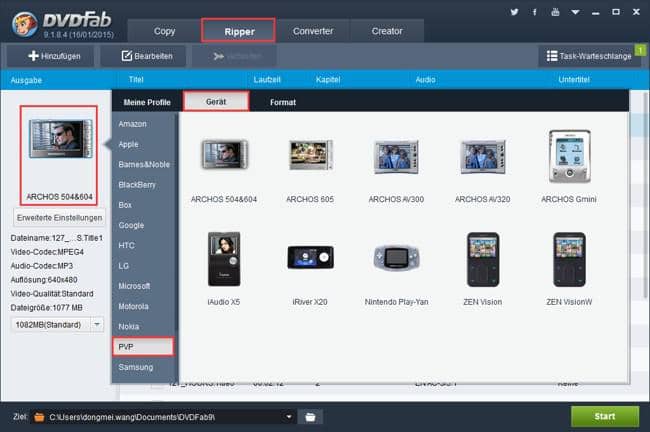Switch to the Ripper module tab

[x=238, y=31]
